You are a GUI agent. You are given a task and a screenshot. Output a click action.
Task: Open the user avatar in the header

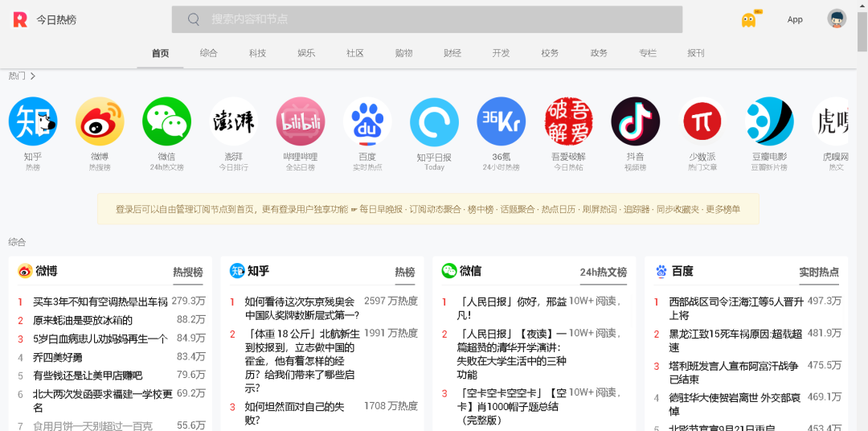837,18
